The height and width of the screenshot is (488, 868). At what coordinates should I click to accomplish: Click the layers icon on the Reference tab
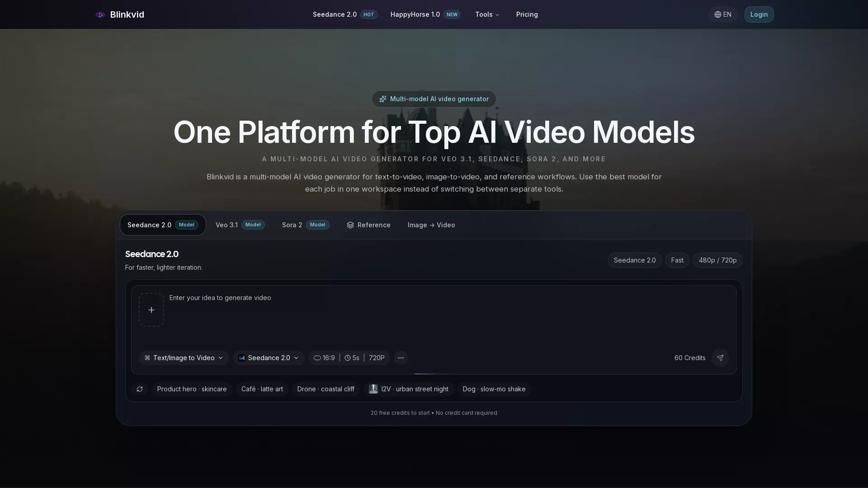pos(351,225)
